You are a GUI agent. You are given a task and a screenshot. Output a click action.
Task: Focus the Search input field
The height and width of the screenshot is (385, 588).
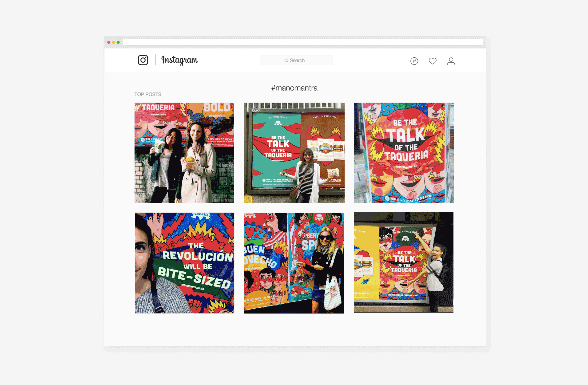pyautogui.click(x=296, y=60)
